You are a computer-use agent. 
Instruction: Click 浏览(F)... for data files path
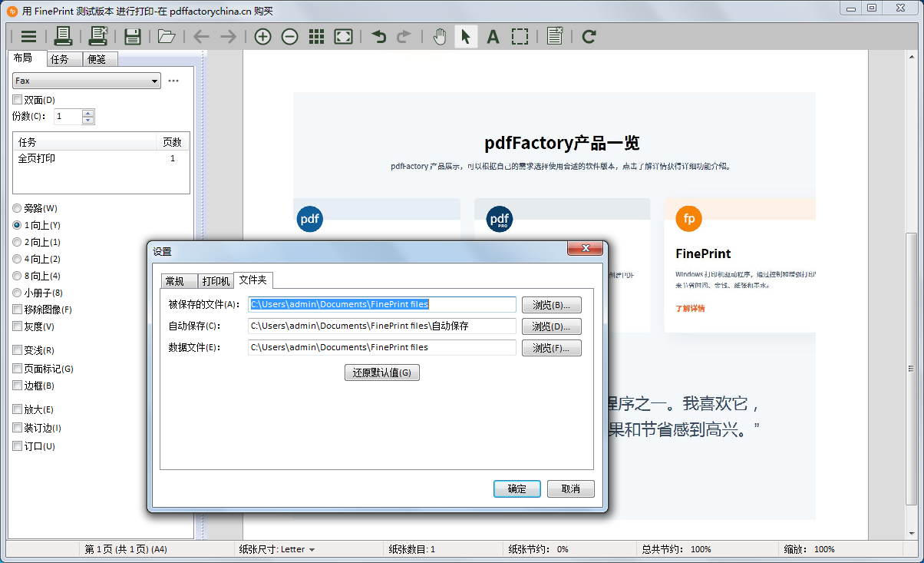click(x=552, y=348)
